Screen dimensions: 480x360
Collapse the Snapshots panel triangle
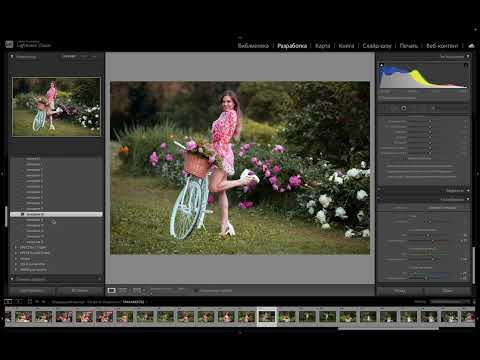12,279
